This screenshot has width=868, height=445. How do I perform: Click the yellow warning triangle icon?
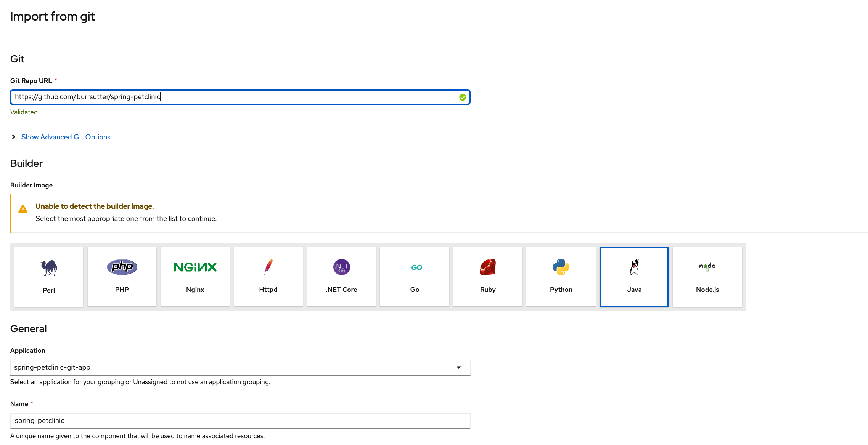pos(23,209)
